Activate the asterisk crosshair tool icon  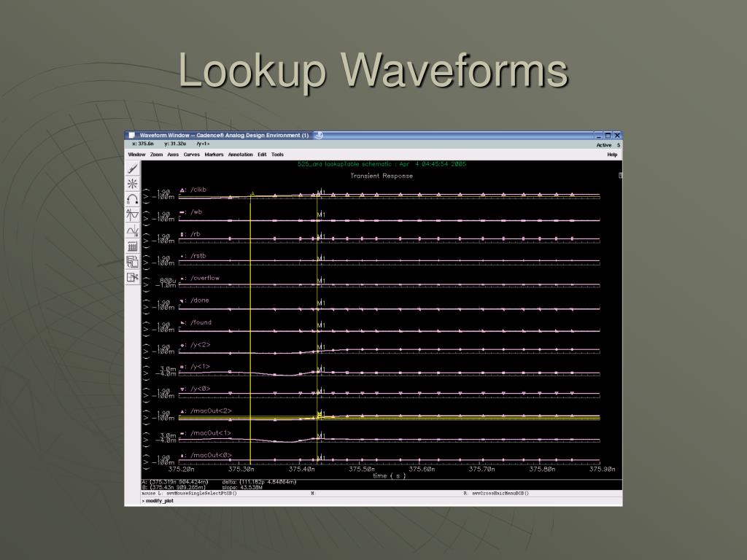(133, 184)
